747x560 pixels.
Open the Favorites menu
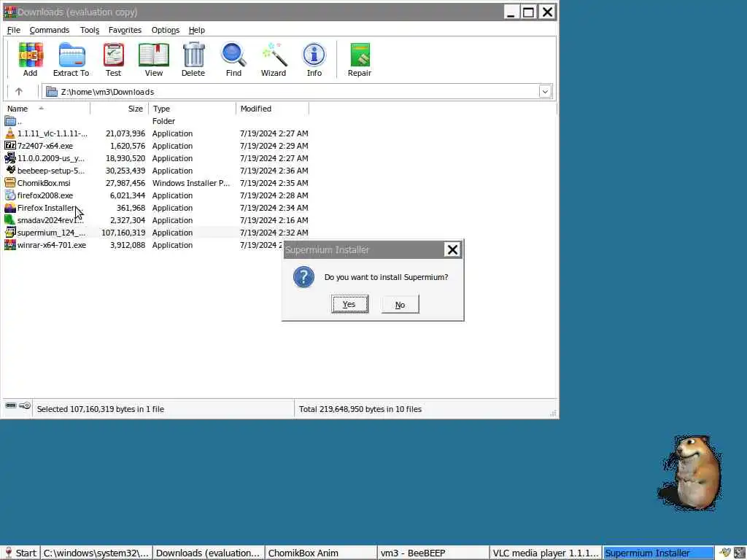[x=125, y=30]
